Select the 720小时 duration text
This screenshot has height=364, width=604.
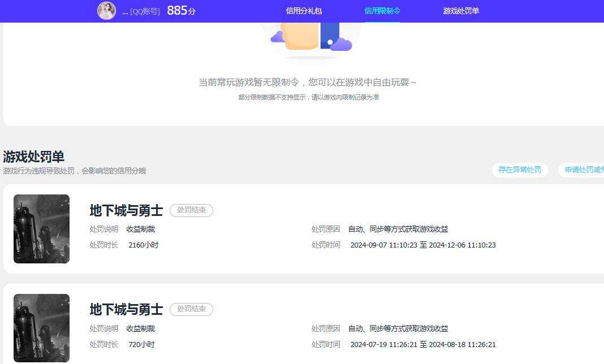(x=141, y=344)
